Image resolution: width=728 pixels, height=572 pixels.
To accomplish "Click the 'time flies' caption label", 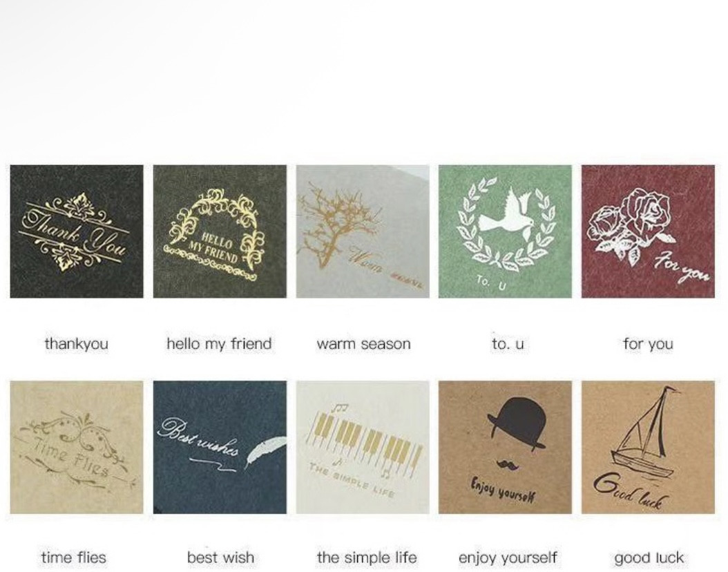I will click(73, 557).
